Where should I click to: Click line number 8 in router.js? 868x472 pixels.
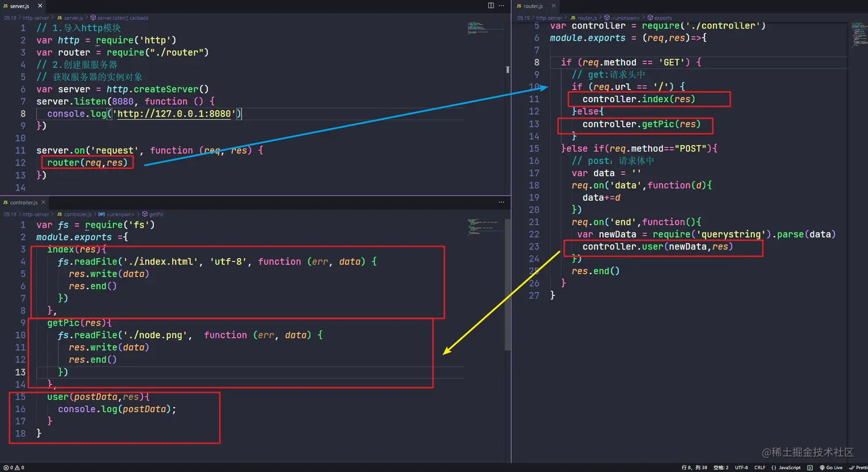(x=537, y=62)
